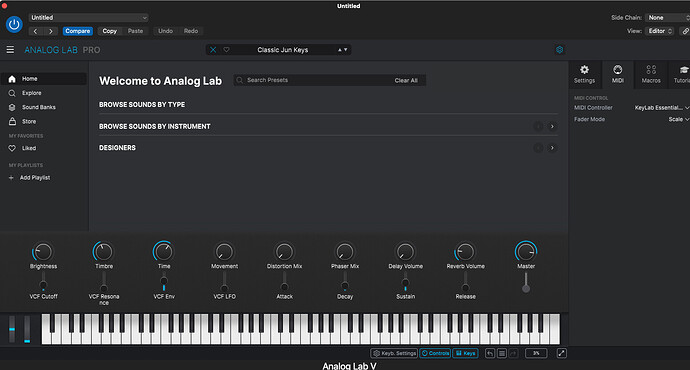The width and height of the screenshot is (690, 370).
Task: Open the Macros tab
Action: (651, 74)
